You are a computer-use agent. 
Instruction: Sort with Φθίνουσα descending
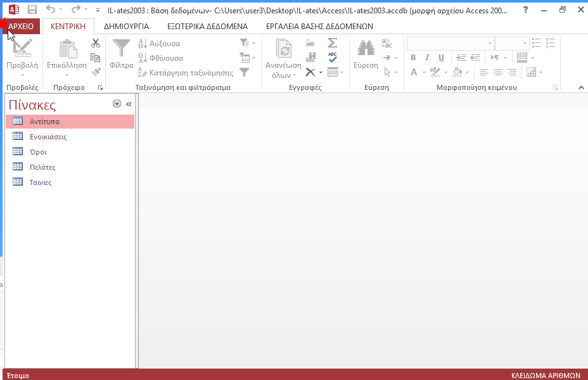tap(160, 58)
